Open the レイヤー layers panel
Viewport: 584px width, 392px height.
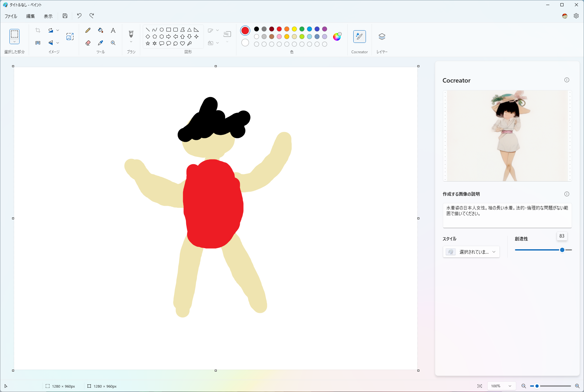[382, 36]
